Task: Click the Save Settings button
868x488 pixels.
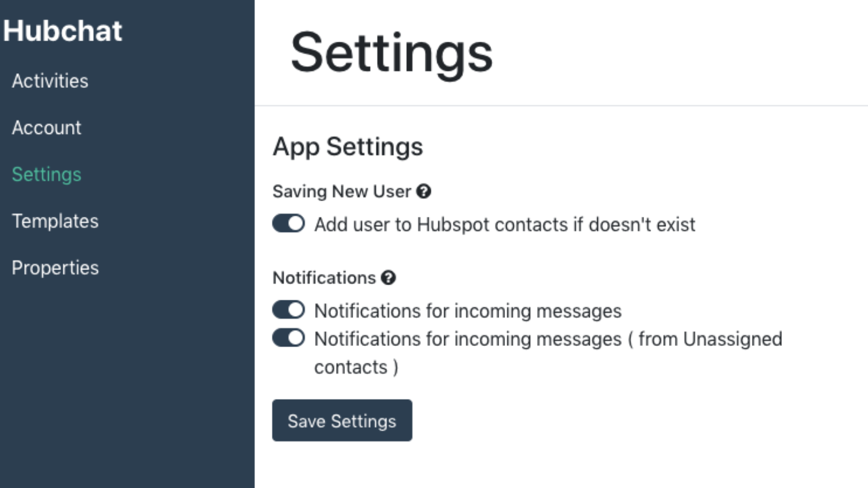Action: (x=342, y=420)
